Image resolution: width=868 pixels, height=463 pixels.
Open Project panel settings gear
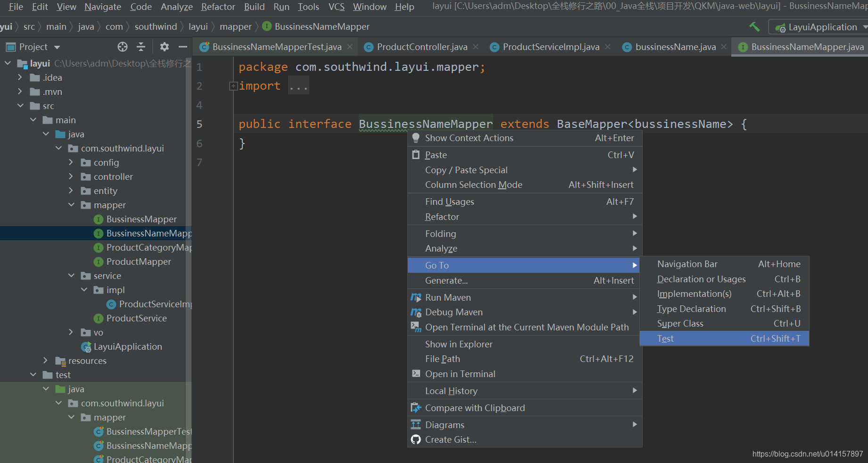tap(164, 47)
